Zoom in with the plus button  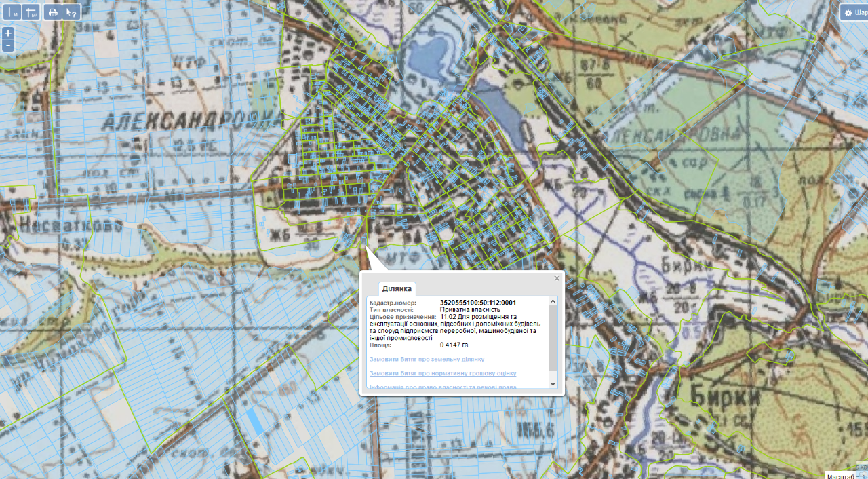click(8, 33)
